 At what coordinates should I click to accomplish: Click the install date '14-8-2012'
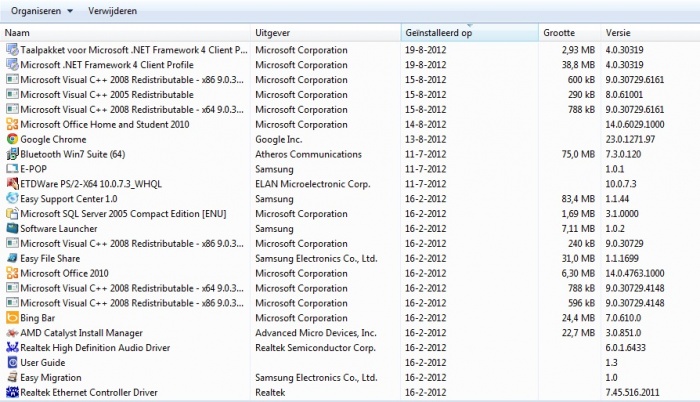click(425, 124)
